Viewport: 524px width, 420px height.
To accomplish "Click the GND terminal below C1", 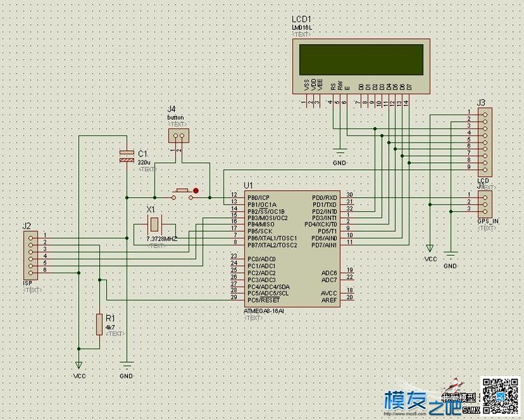I will pos(127,365).
